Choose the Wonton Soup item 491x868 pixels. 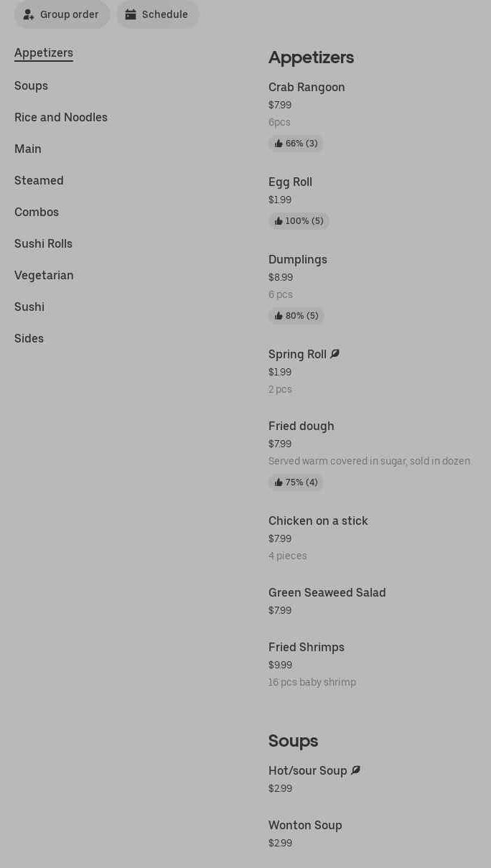pos(305,825)
